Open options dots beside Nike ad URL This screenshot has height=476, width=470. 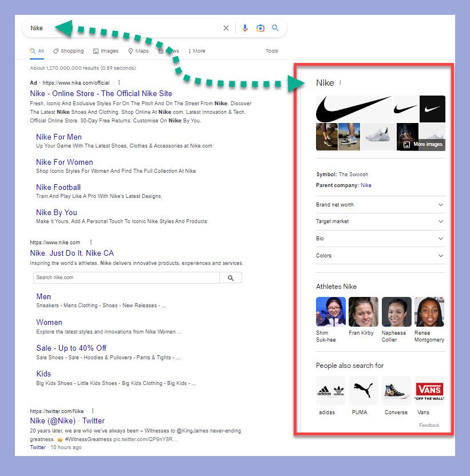(x=119, y=82)
